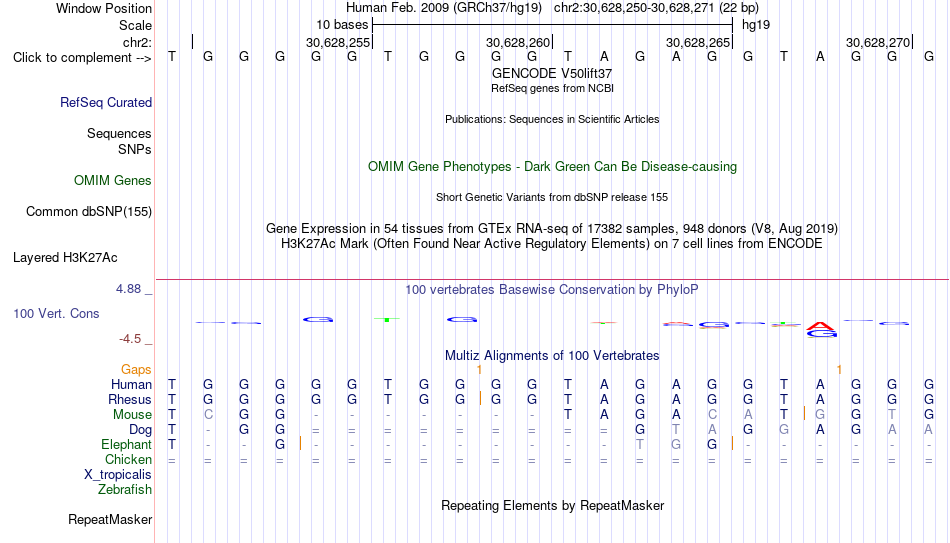This screenshot has height=543, width=950.
Task: Click the OMIM Gene Phenotypes title
Action: (x=553, y=167)
